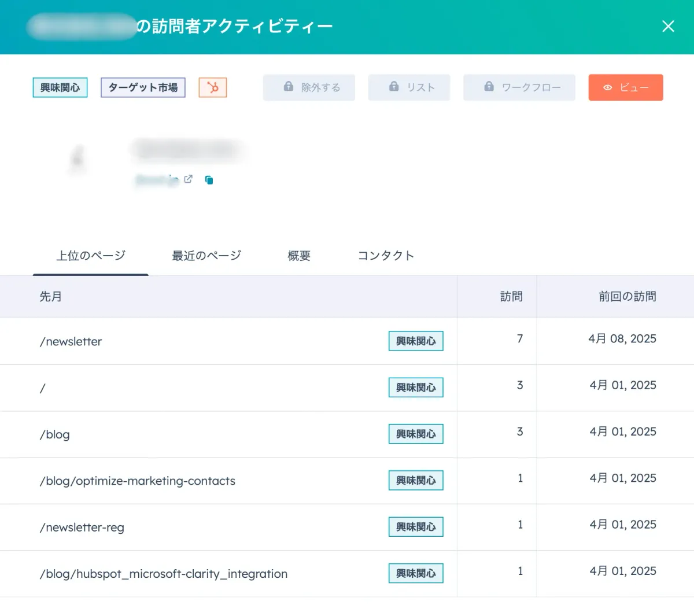The width and height of the screenshot is (694, 616).
Task: Click the locked ワークフロー button
Action: [519, 87]
